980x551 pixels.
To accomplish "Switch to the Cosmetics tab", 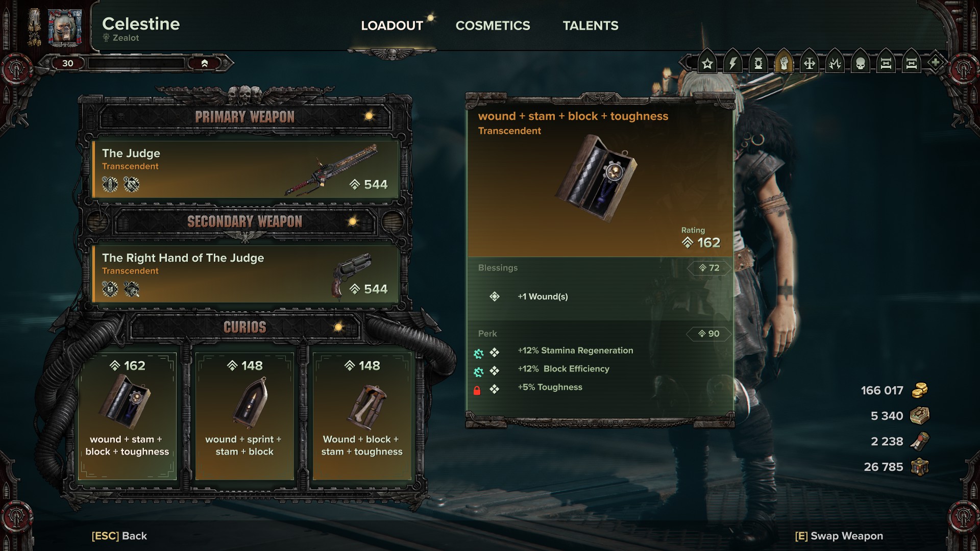I will click(493, 26).
